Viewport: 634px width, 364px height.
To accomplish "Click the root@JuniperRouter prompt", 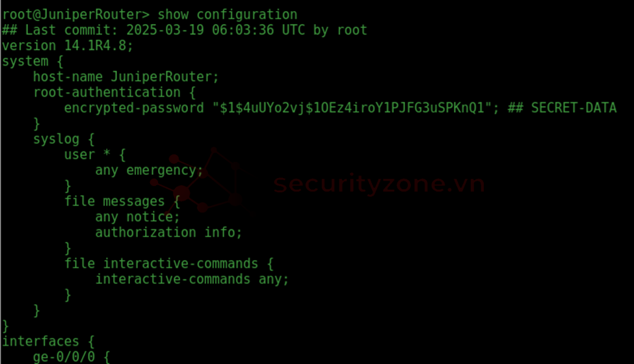I will tap(76, 15).
